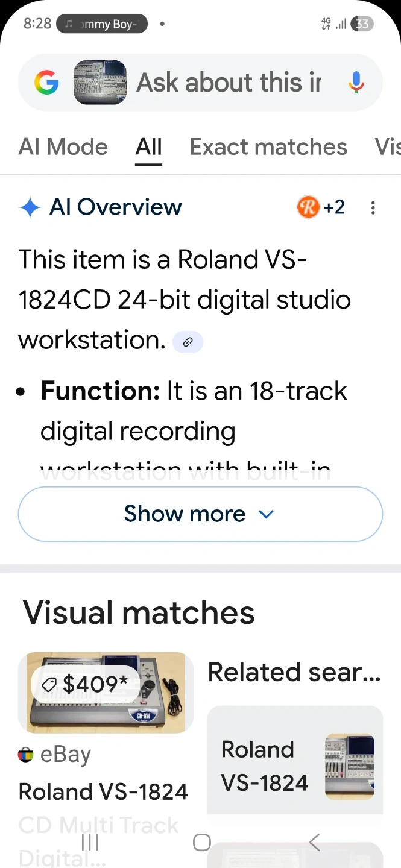Open the Roland VS-1824 eBay listing title
The image size is (401, 868).
[103, 791]
